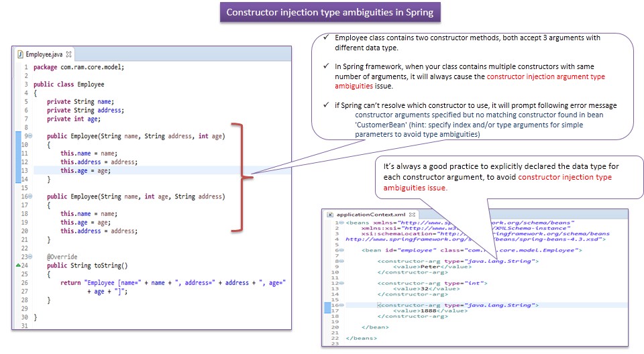
Task: Click the return statement on line 26
Action: 173,282
